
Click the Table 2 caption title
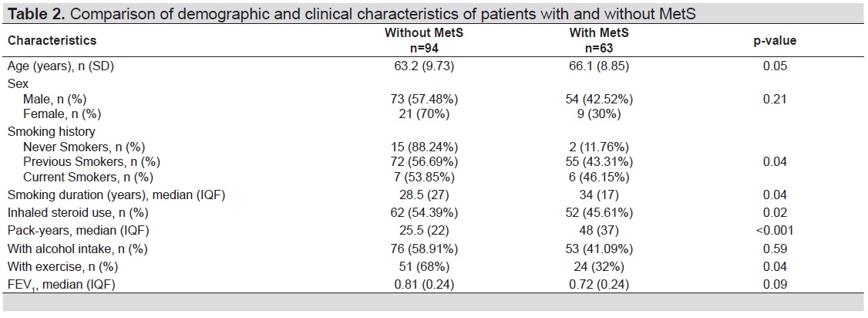click(x=351, y=15)
